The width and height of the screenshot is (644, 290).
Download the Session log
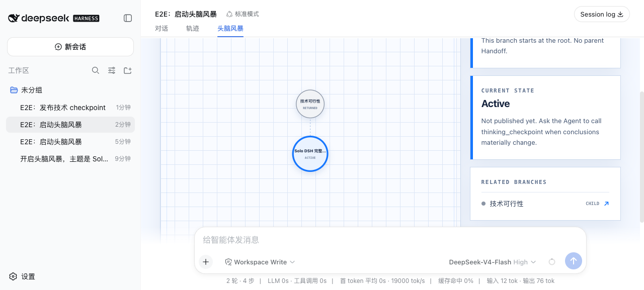click(602, 14)
